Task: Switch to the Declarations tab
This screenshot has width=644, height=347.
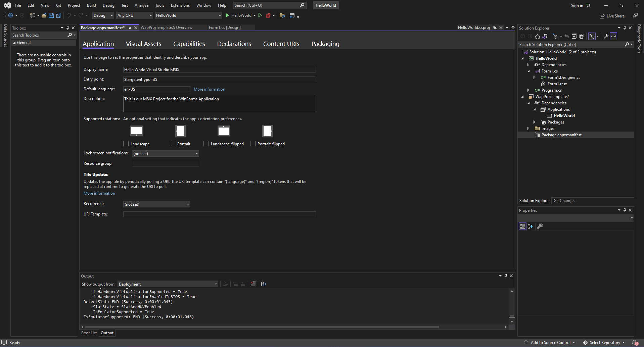Action: pyautogui.click(x=234, y=44)
